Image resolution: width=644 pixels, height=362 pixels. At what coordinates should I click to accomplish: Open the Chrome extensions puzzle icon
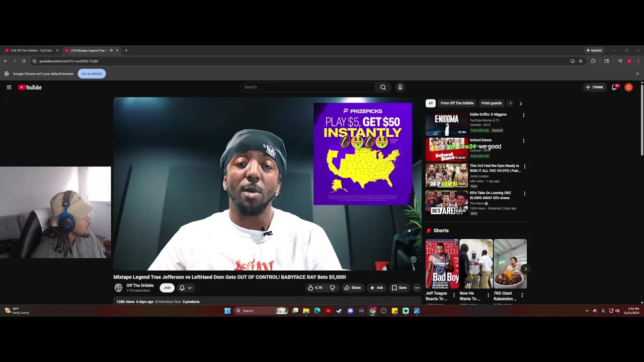(x=593, y=61)
